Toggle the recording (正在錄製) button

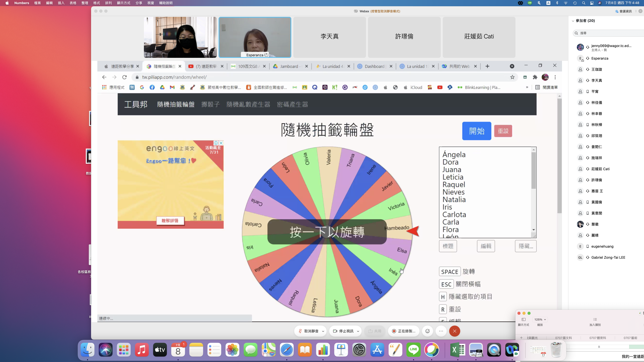pyautogui.click(x=404, y=331)
